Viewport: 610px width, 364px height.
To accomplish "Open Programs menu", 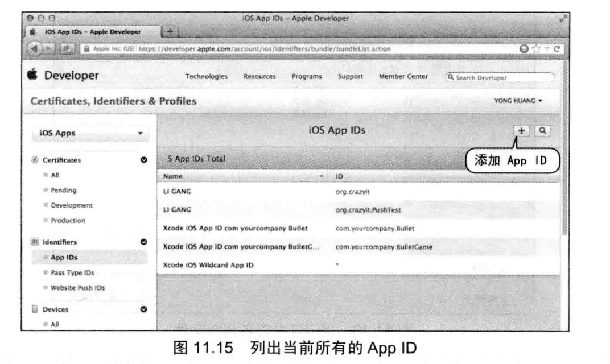I will (x=307, y=77).
